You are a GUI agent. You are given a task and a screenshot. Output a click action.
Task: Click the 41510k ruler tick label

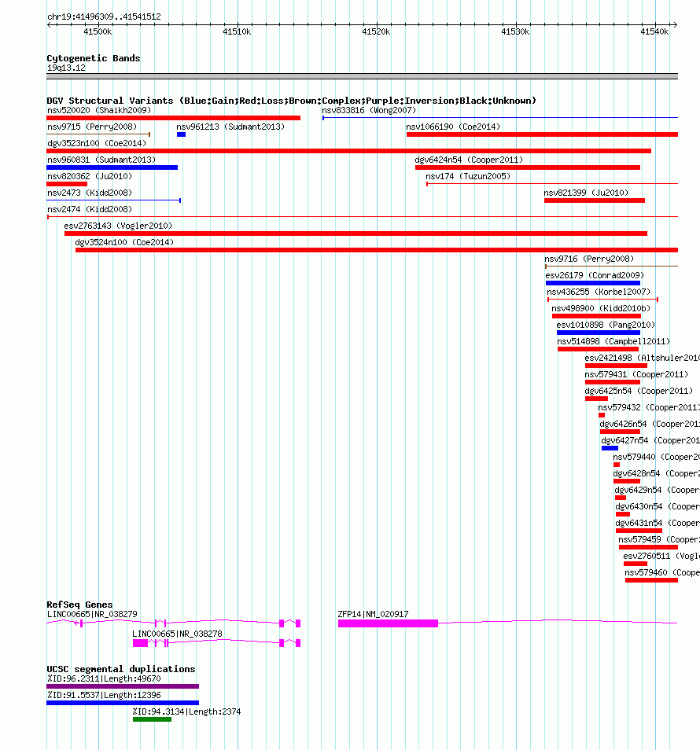coord(237,31)
